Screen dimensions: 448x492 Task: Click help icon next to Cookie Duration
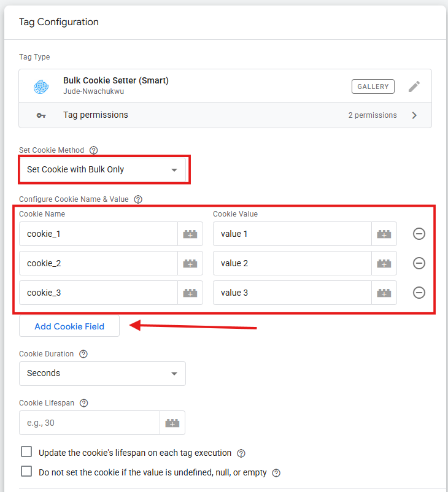click(x=83, y=354)
